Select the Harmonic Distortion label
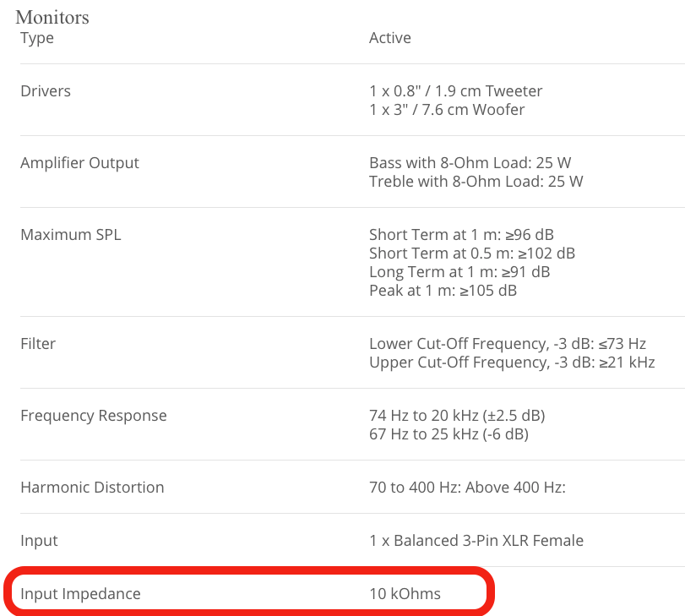This screenshot has width=685, height=616. [x=92, y=488]
